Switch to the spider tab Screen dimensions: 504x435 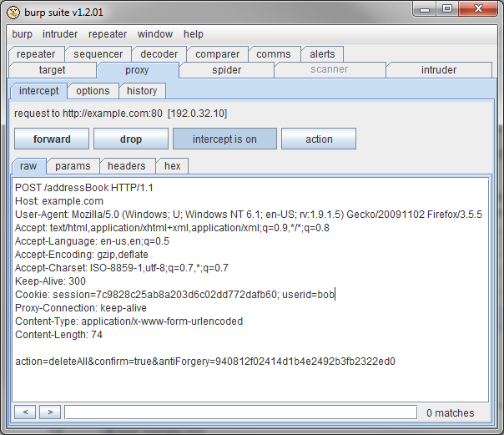coord(226,70)
